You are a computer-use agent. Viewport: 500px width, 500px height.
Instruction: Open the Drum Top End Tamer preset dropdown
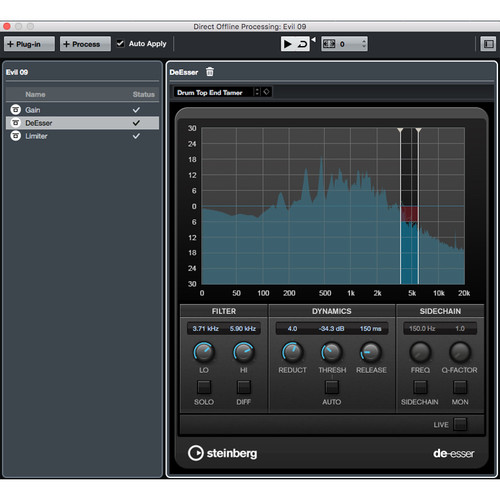(x=217, y=92)
